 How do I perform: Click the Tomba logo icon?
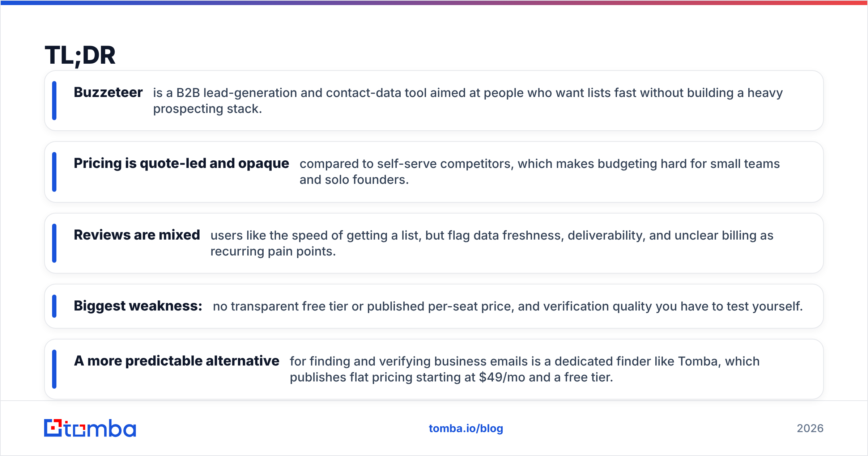90,428
